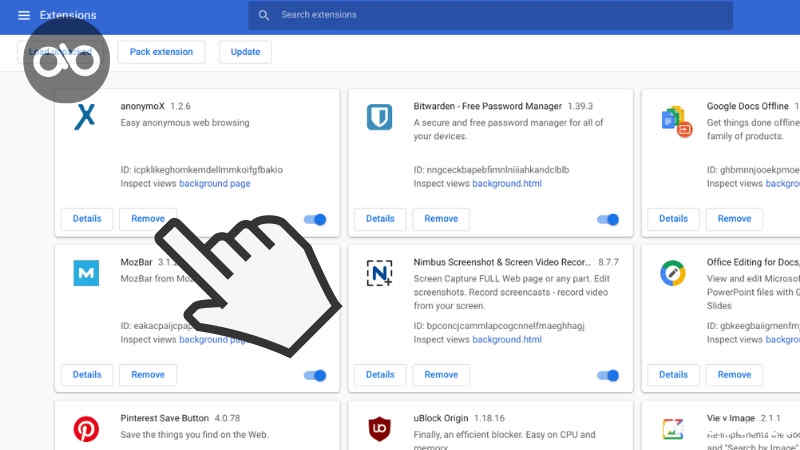
Task: Click the Bitwarden shield icon
Action: [379, 117]
